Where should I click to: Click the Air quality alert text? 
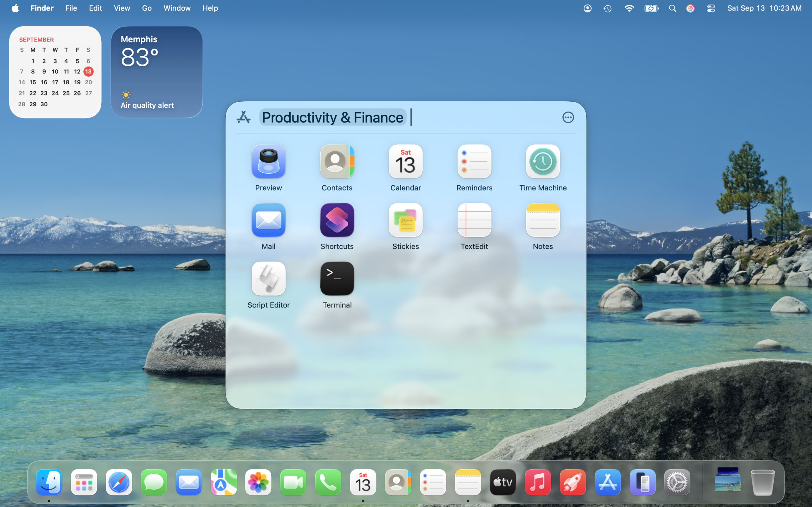(147, 105)
